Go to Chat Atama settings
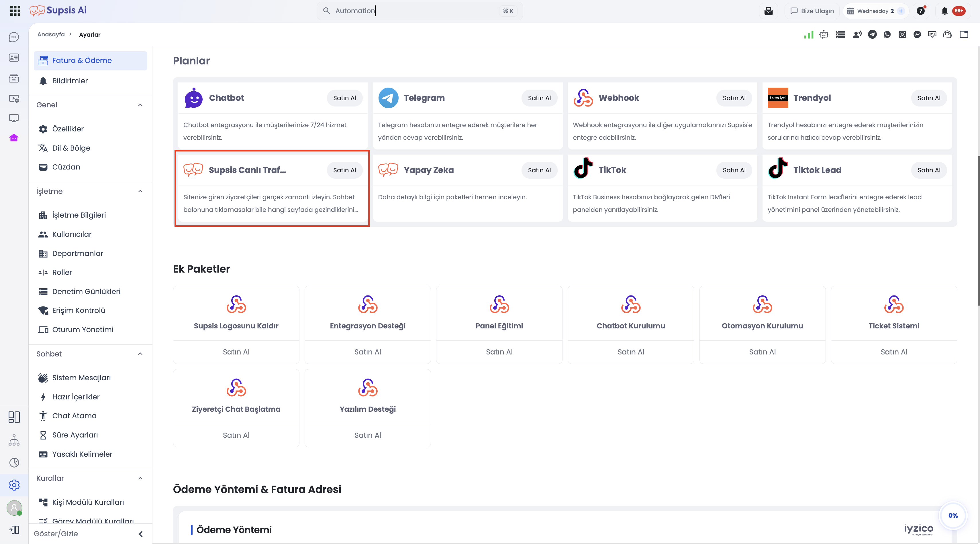 90,415
